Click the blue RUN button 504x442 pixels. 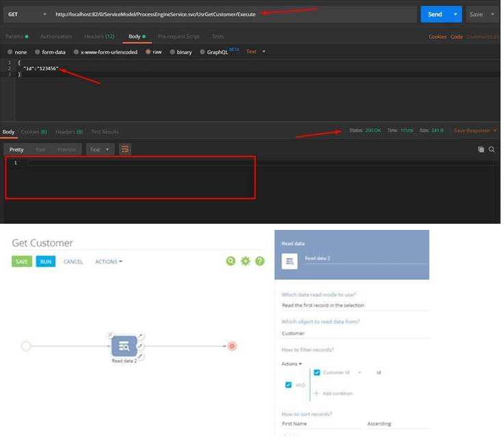coord(46,261)
